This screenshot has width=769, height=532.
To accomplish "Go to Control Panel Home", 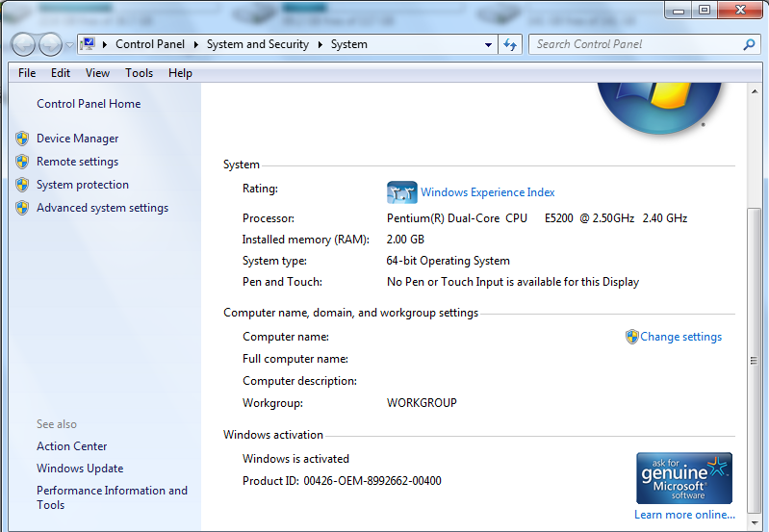I will tap(89, 104).
